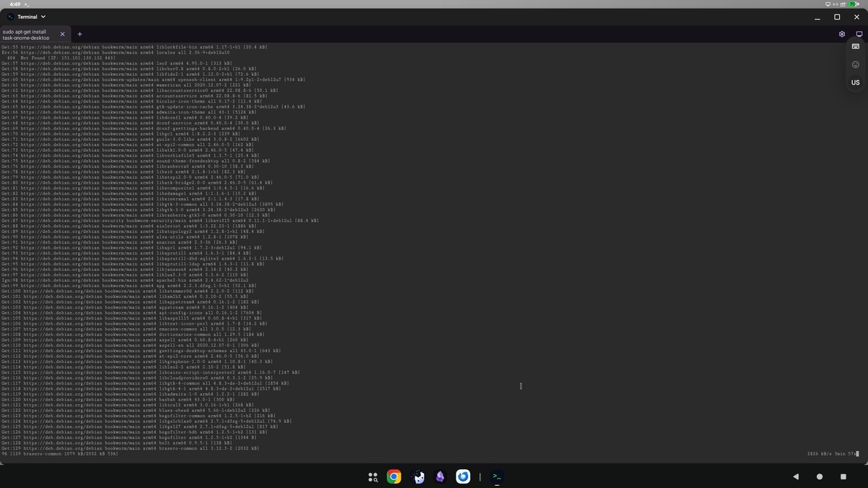This screenshot has height=488, width=868.
Task: Click the '2826 kB/s 3min 57s' download speed text
Action: click(x=833, y=453)
